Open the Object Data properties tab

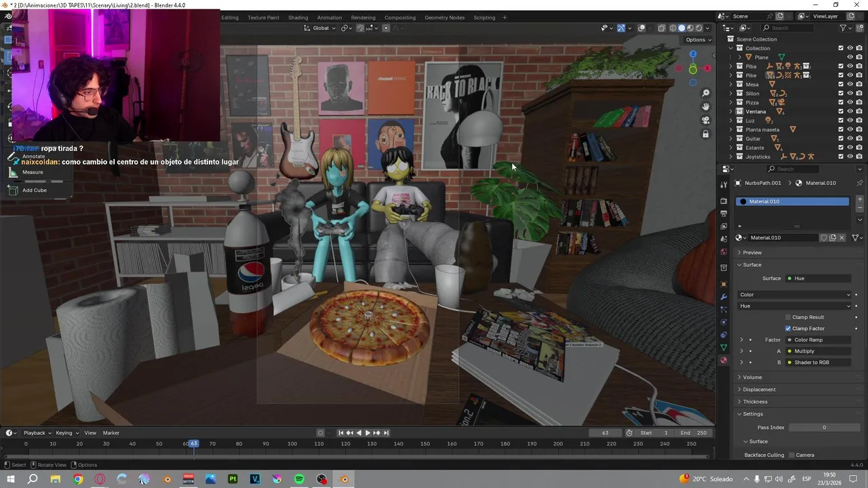point(724,348)
